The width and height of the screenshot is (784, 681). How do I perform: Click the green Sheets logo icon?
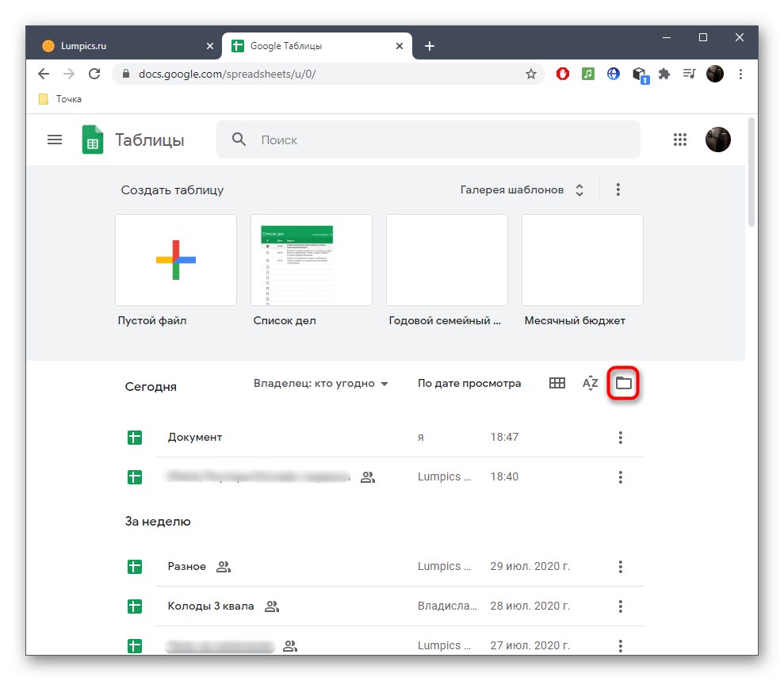point(93,140)
